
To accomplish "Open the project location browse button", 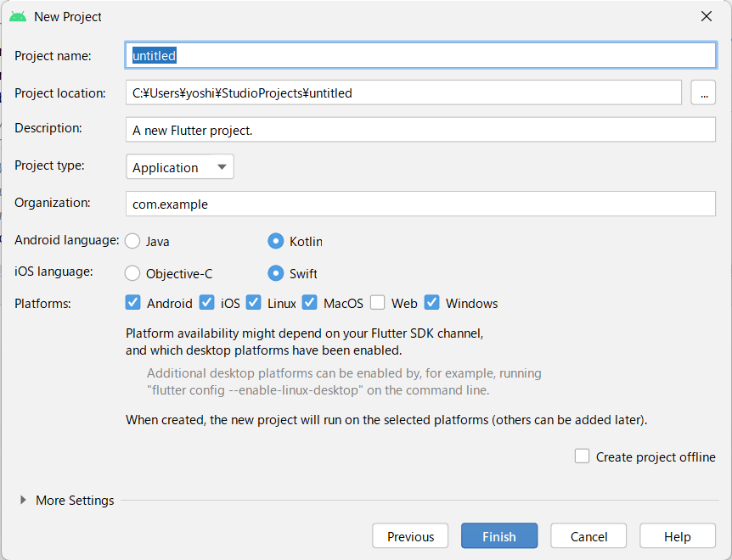I will (703, 92).
